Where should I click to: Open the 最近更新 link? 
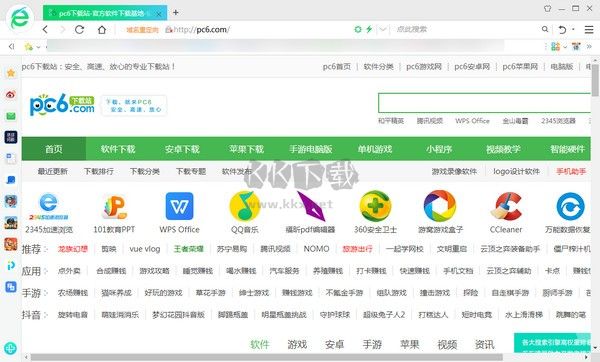(x=53, y=171)
